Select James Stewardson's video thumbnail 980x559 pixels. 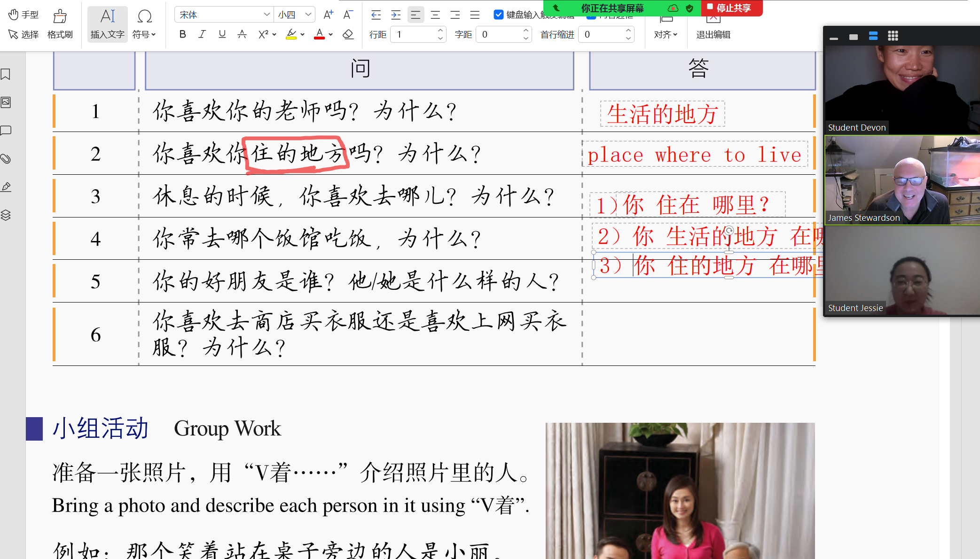tap(902, 180)
